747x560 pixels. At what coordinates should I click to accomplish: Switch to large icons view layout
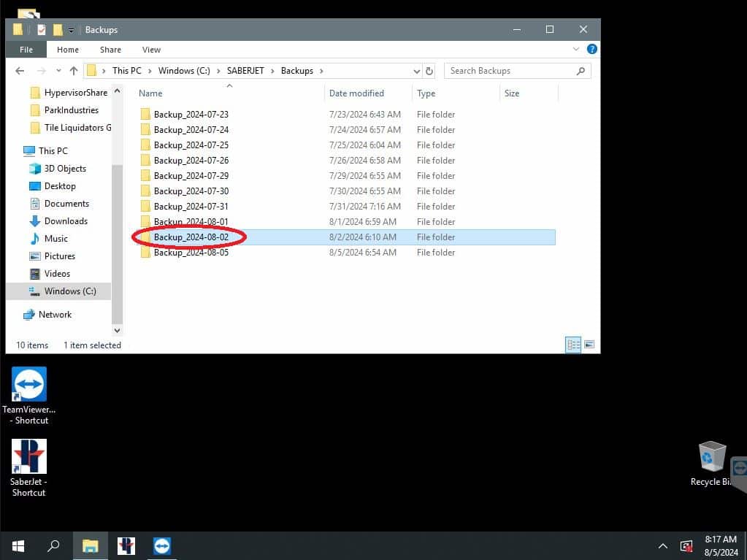click(x=589, y=345)
